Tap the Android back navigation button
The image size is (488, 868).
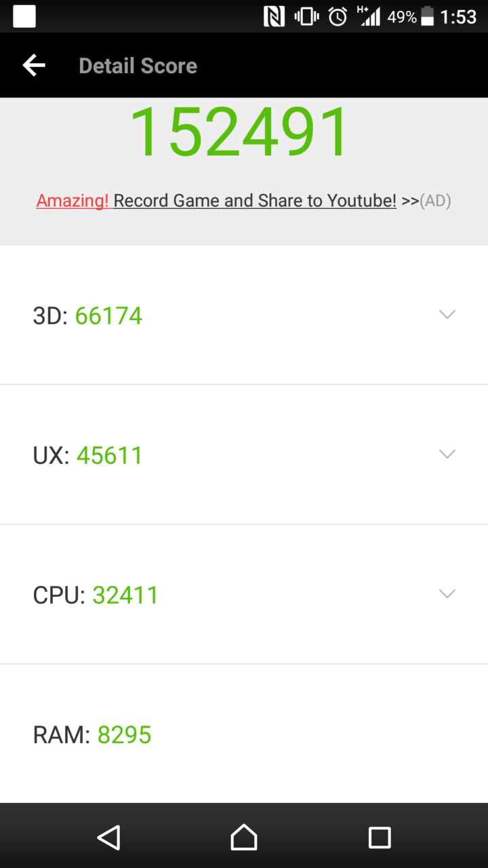[108, 837]
